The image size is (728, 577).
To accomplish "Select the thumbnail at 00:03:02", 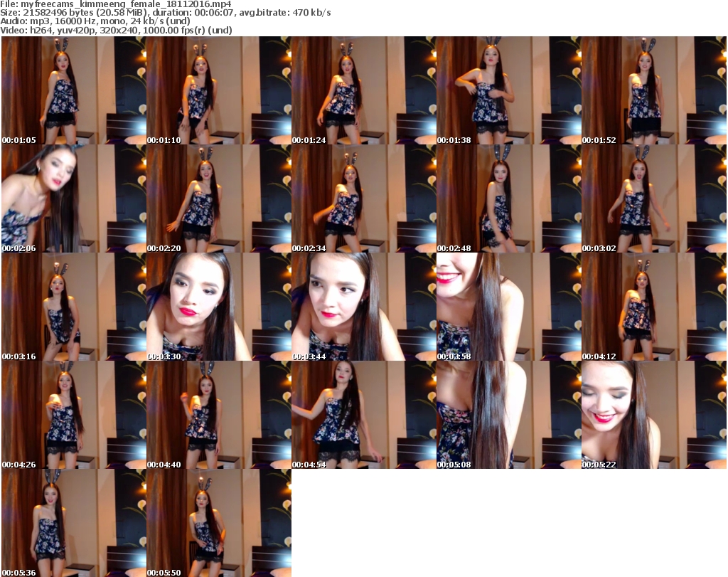I will pyautogui.click(x=653, y=198).
